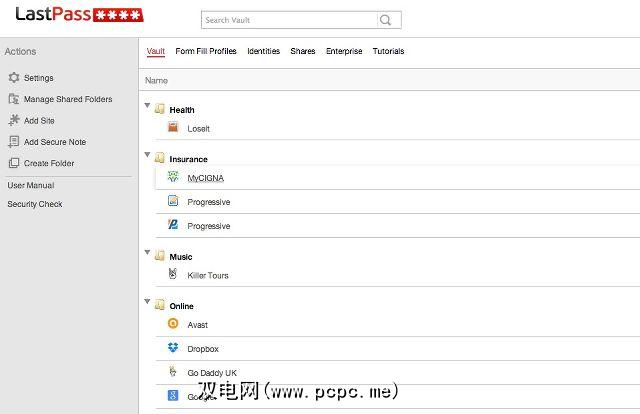Collapse the Insurance folder triangle

click(147, 154)
